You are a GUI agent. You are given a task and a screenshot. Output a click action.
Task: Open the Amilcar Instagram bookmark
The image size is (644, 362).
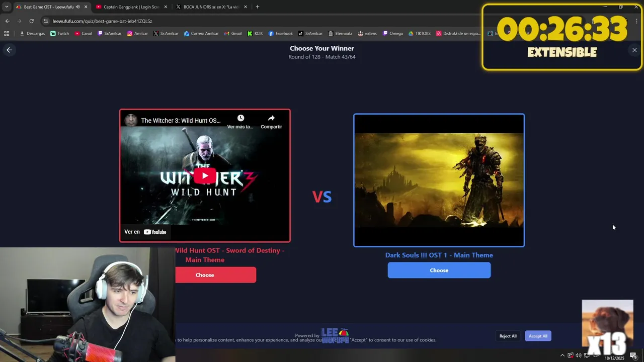[x=137, y=34]
